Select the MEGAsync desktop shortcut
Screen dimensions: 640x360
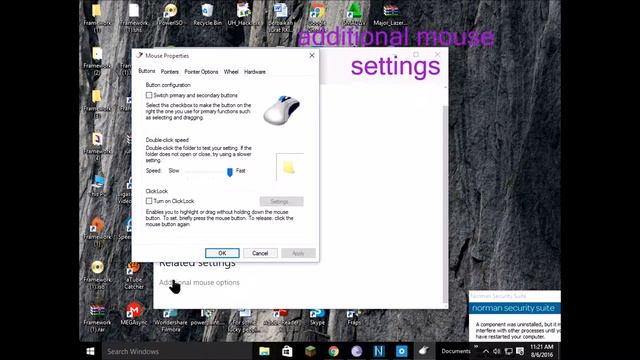tap(133, 314)
